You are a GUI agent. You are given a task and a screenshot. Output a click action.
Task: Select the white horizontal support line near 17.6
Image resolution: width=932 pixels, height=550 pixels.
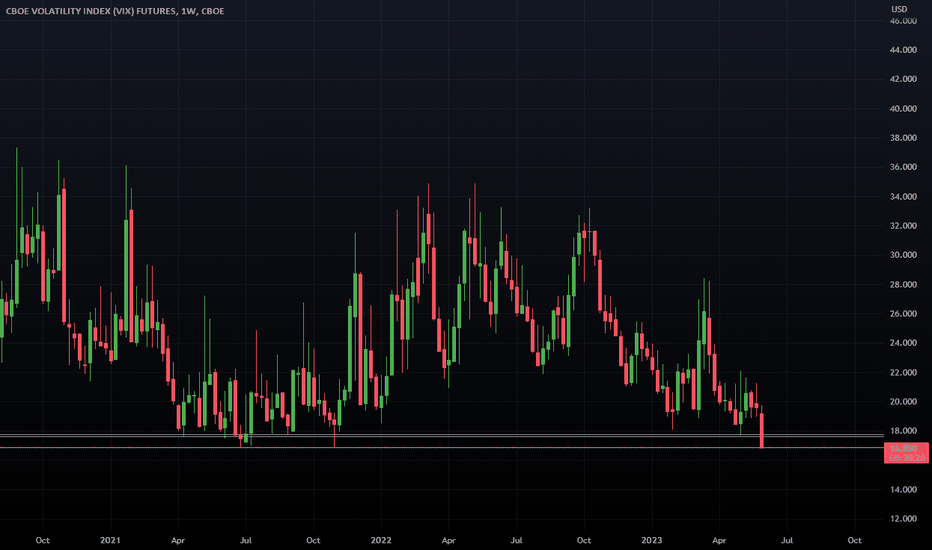tap(442, 436)
